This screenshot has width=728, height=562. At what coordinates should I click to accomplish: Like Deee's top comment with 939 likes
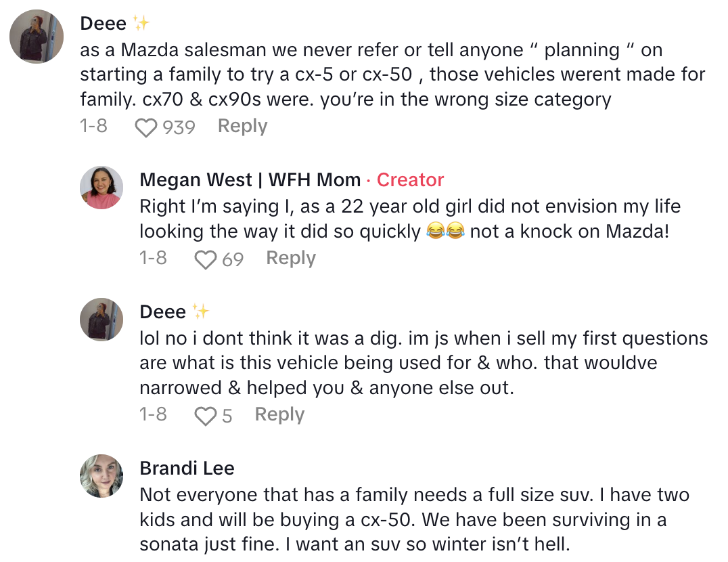pyautogui.click(x=146, y=127)
